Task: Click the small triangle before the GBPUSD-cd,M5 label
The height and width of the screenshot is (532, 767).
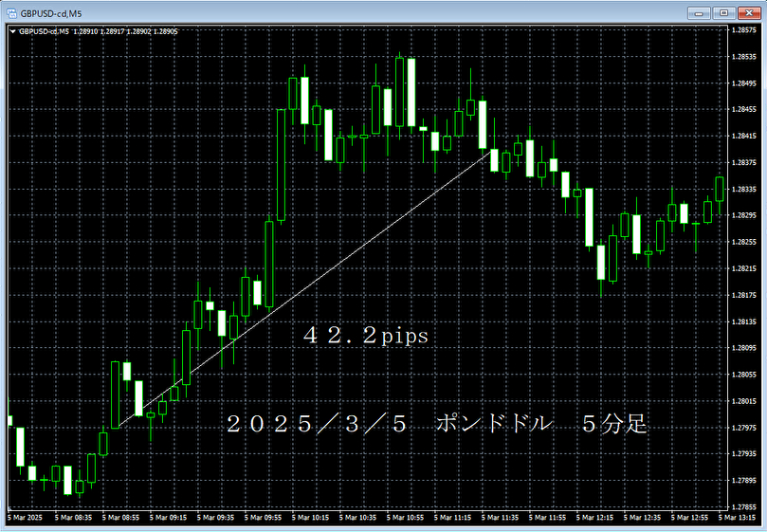Action: 11,31
